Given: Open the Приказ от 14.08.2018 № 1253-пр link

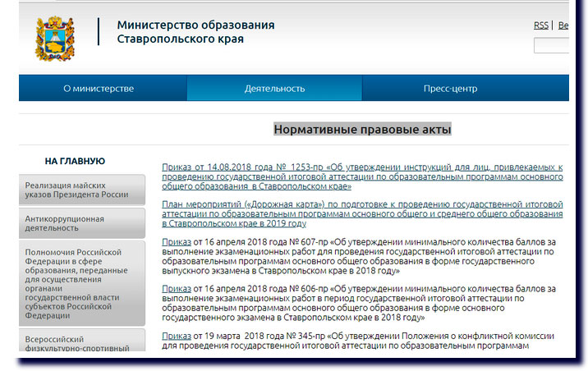Looking at the screenshot, I should [361, 176].
